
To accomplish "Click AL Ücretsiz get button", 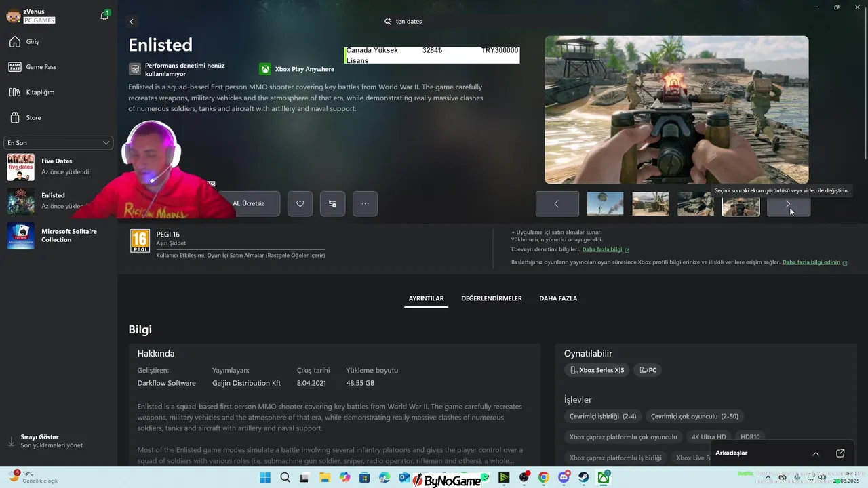I will coord(248,203).
